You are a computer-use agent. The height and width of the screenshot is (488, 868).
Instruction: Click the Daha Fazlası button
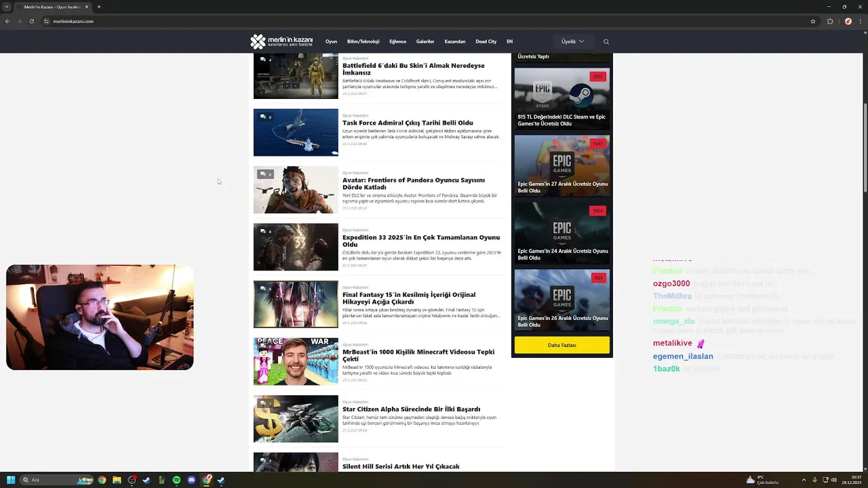tap(561, 345)
